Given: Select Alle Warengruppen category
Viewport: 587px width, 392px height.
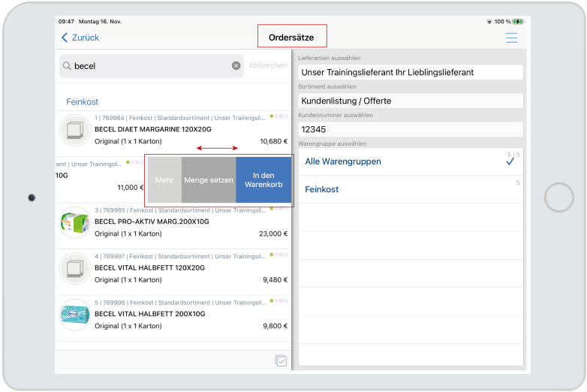Looking at the screenshot, I should pyautogui.click(x=410, y=161).
